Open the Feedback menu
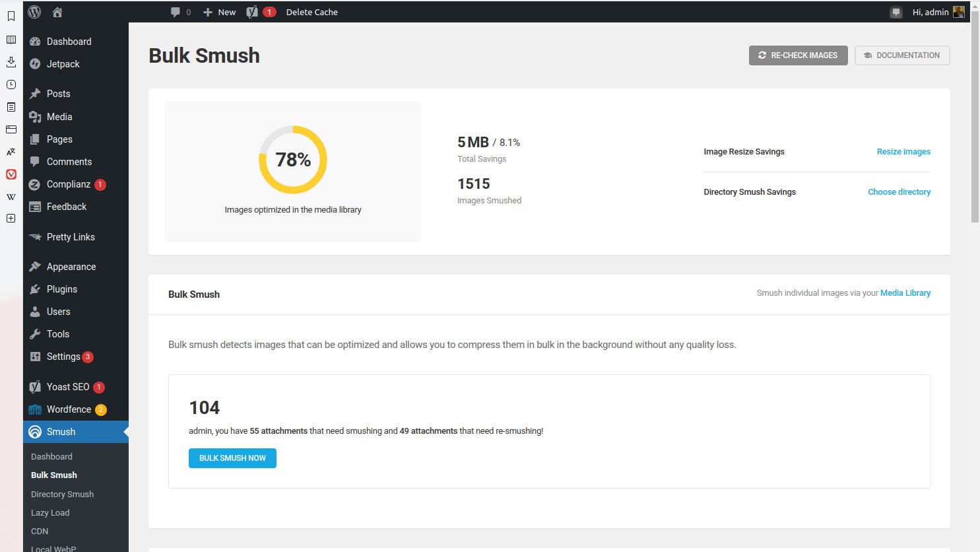 click(x=76, y=207)
